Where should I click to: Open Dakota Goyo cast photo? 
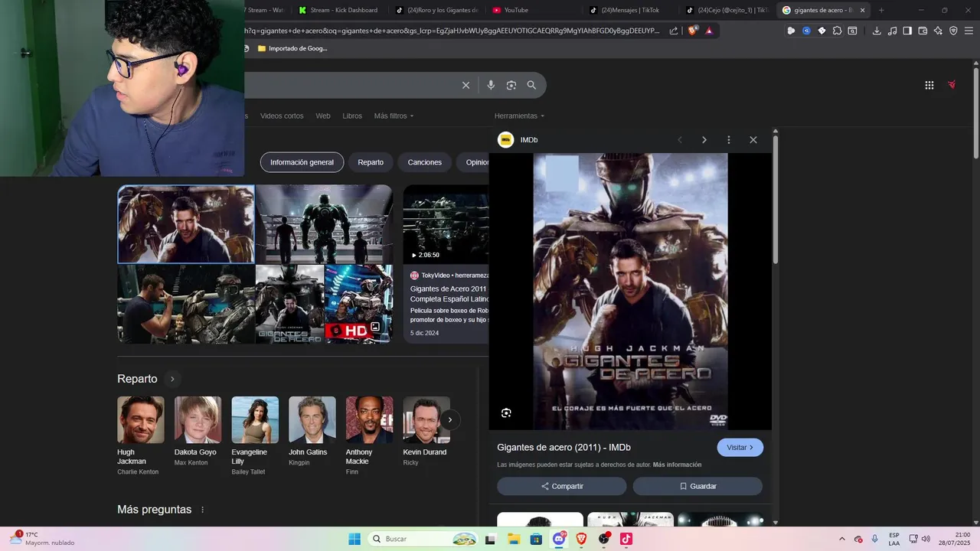coord(198,419)
